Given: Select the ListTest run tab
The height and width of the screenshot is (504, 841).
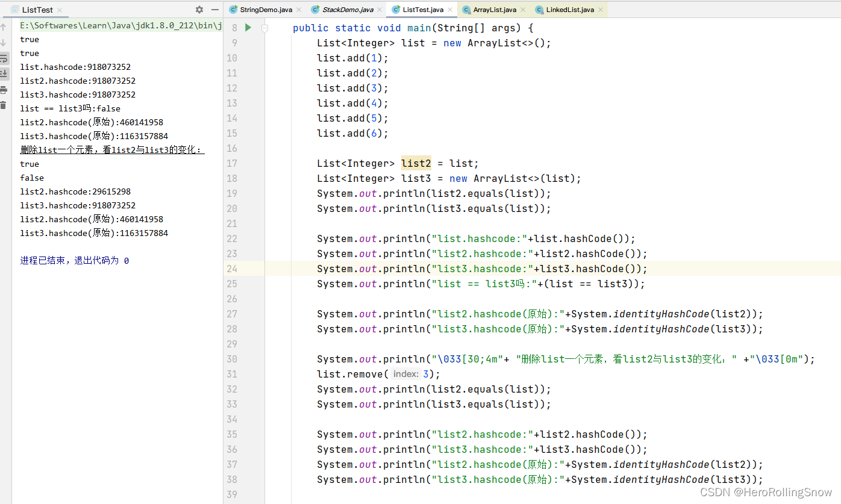Looking at the screenshot, I should pos(37,10).
